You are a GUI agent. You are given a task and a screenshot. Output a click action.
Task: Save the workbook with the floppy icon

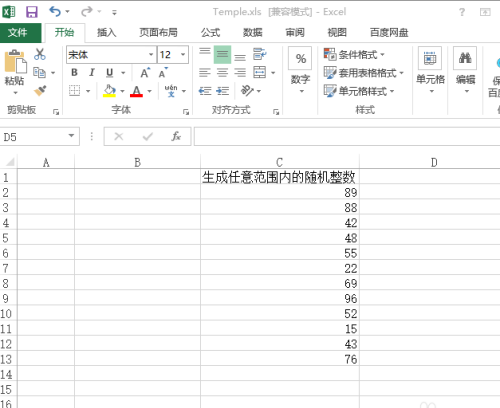pyautogui.click(x=32, y=12)
